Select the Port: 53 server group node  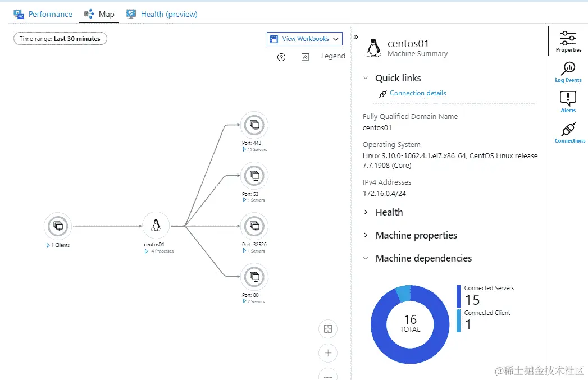[x=254, y=175]
